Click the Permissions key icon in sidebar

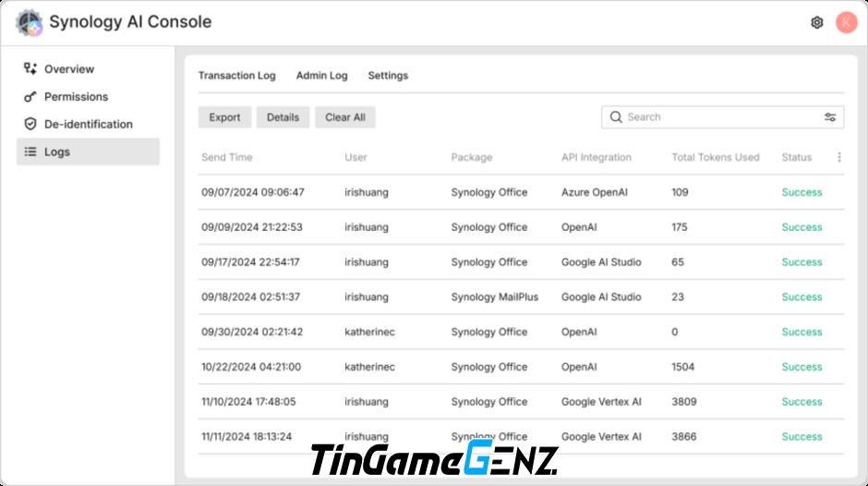click(30, 96)
